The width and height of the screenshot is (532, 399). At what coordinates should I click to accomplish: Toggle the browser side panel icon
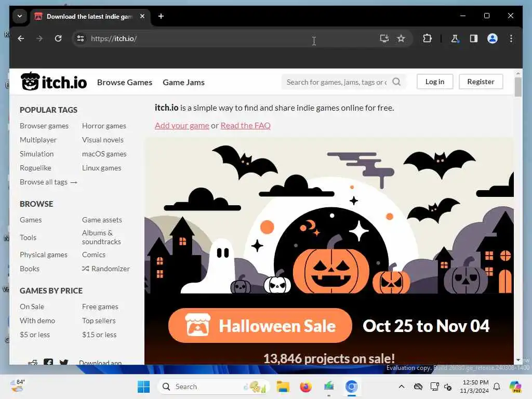tap(474, 38)
